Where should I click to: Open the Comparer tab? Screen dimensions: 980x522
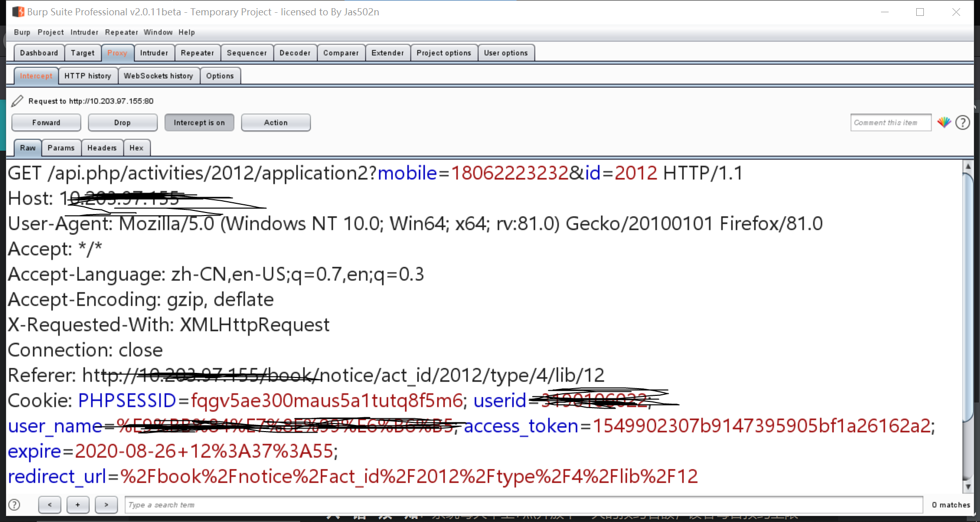[x=341, y=53]
